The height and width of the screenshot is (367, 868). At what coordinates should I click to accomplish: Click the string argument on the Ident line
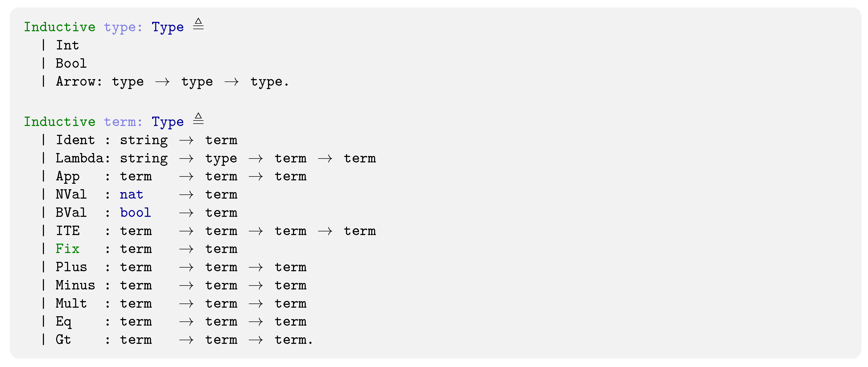[x=144, y=140]
